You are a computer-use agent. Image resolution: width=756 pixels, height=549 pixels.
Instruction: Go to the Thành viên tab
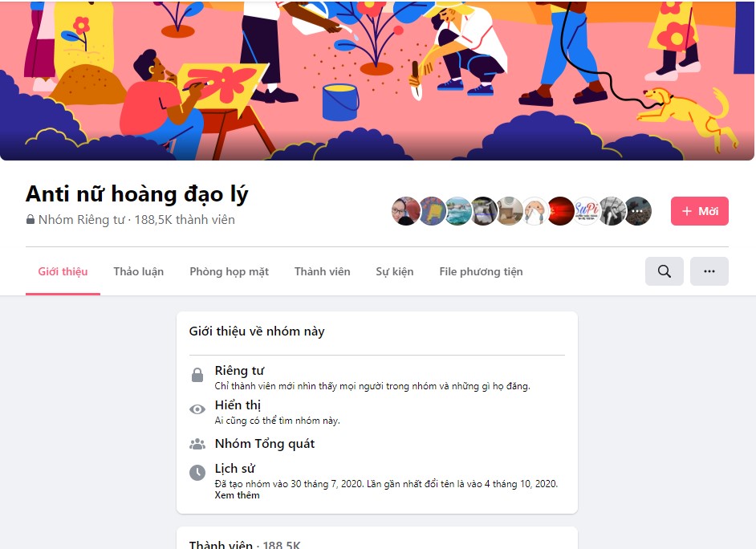pos(322,271)
